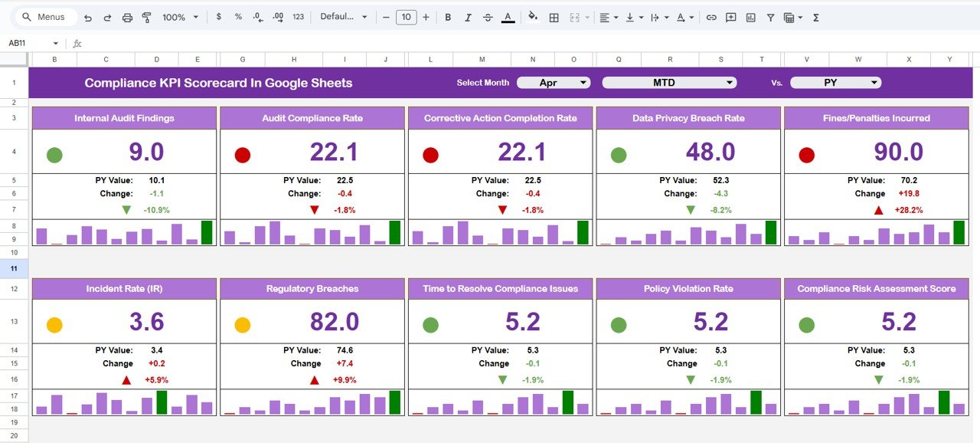Click the Redo button

pos(107,17)
